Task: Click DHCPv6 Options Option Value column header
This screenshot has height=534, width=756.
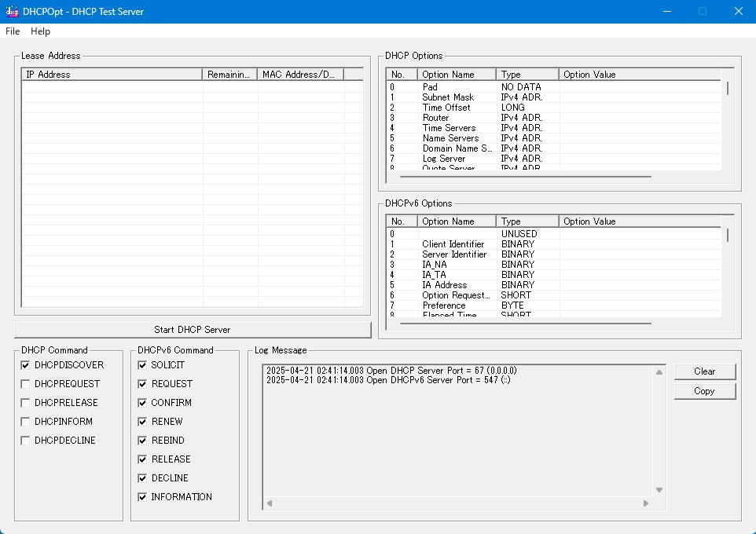Action: 640,221
